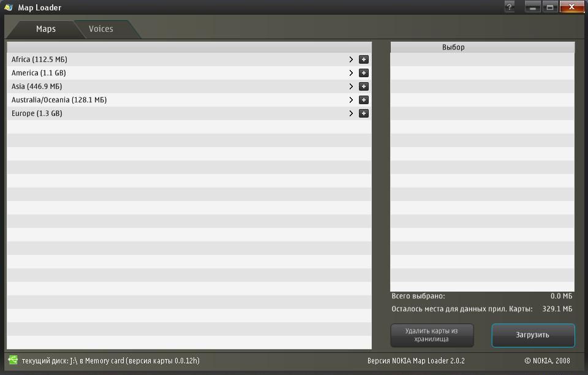Add Asia maps to selection
The image size is (588, 375).
[x=363, y=86]
